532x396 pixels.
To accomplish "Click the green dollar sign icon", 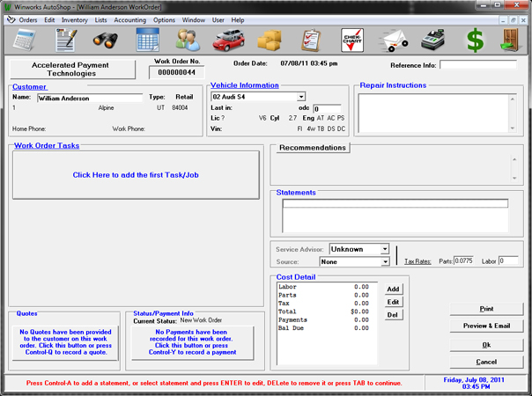I will (x=475, y=40).
